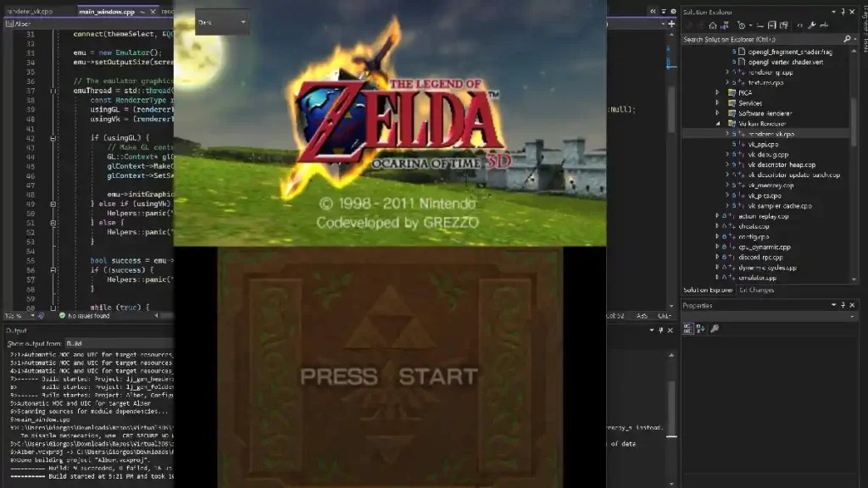The image size is (868, 488).
Task: Expand the emulator.cpp node
Action: tap(717, 278)
